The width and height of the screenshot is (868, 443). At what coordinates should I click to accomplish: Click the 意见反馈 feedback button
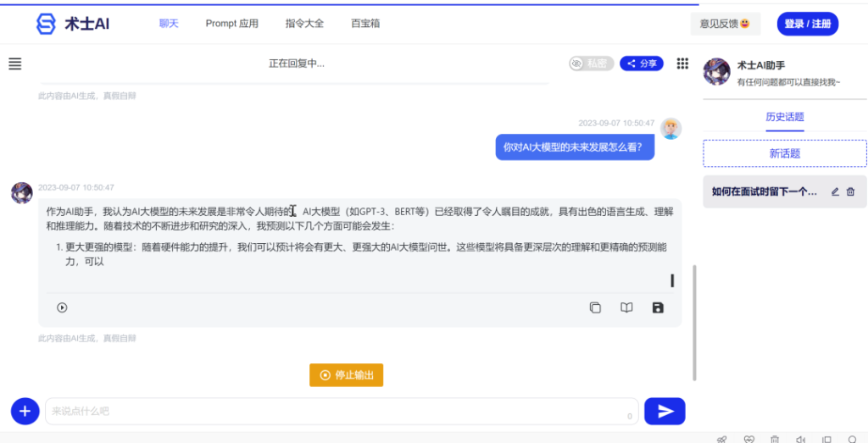click(726, 24)
